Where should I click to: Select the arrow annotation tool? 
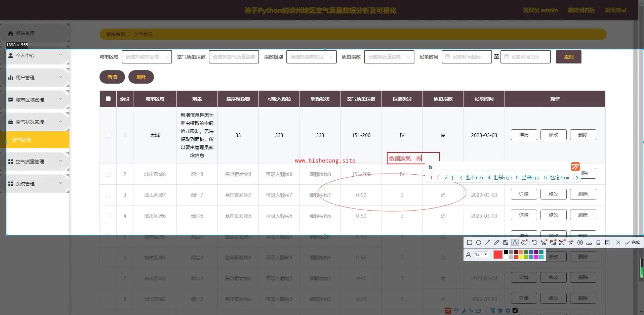(488, 242)
